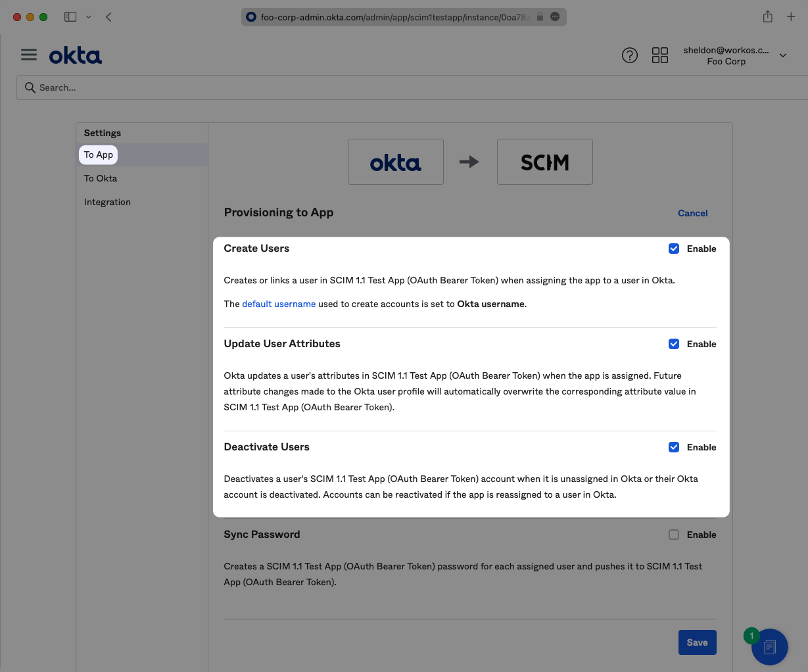Click the Safari share icon

click(767, 17)
